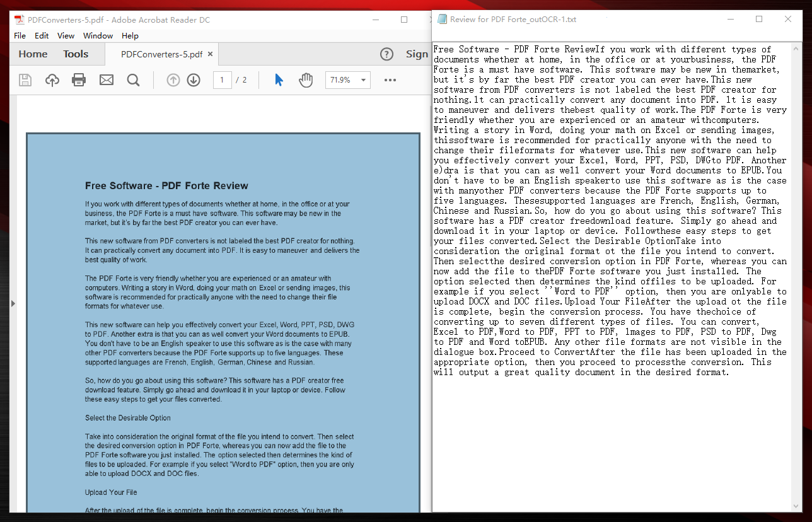Go to next page arrow
This screenshot has height=522, width=812.
pyautogui.click(x=194, y=80)
